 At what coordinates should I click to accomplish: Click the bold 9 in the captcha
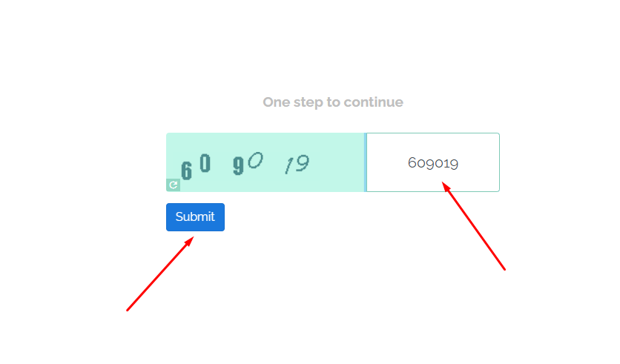click(x=238, y=165)
